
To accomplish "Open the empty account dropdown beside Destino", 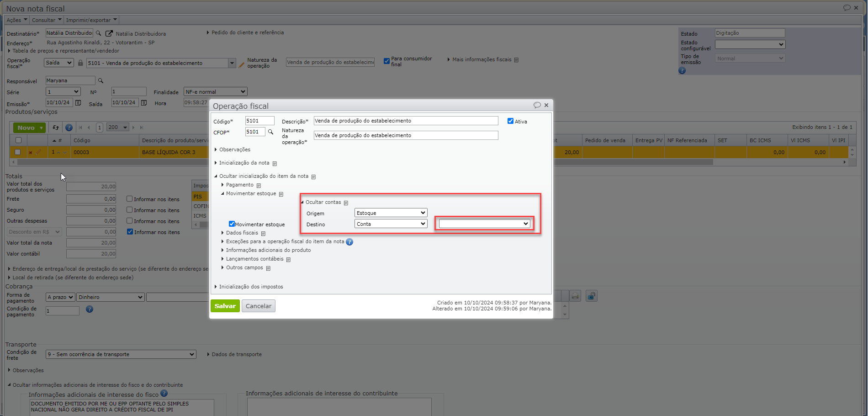I will [x=484, y=224].
